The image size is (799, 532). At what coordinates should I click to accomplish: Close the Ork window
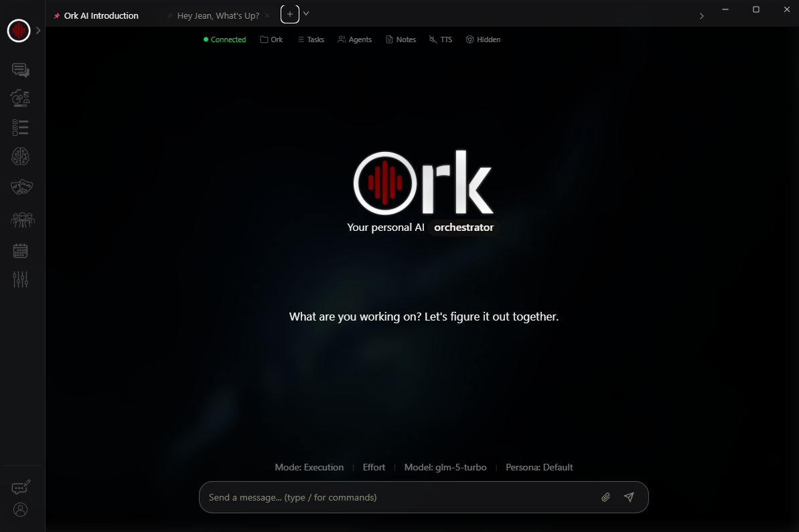click(x=787, y=9)
